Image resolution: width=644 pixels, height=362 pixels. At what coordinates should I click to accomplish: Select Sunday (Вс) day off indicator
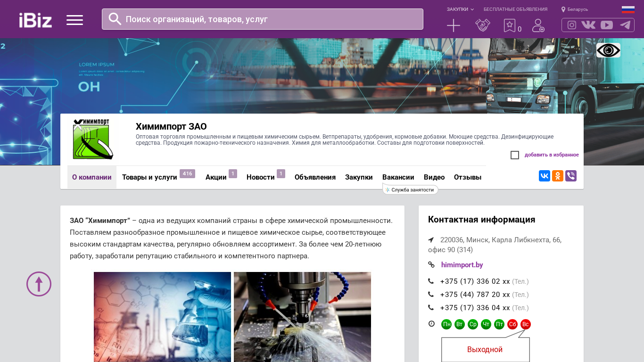pos(526,324)
